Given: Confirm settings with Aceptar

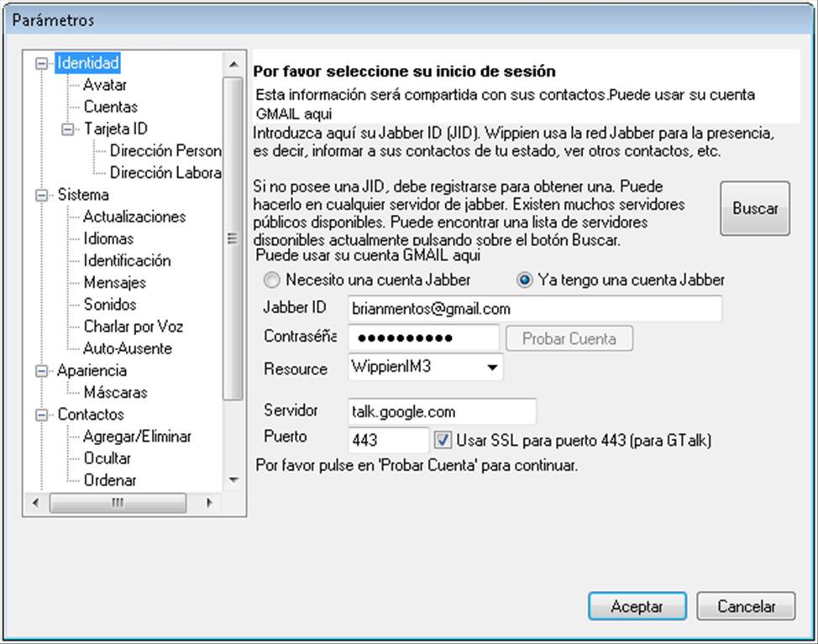Looking at the screenshot, I should pyautogui.click(x=637, y=606).
